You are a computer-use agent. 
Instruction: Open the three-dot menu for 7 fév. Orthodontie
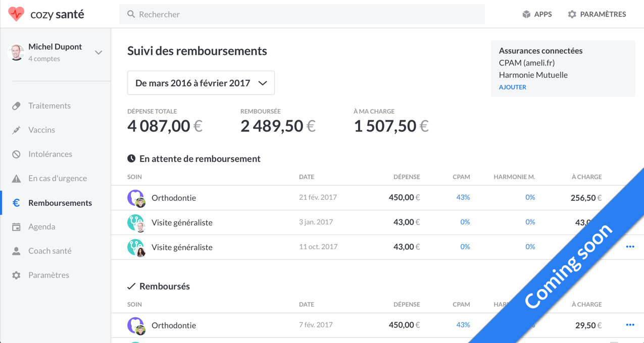(630, 325)
